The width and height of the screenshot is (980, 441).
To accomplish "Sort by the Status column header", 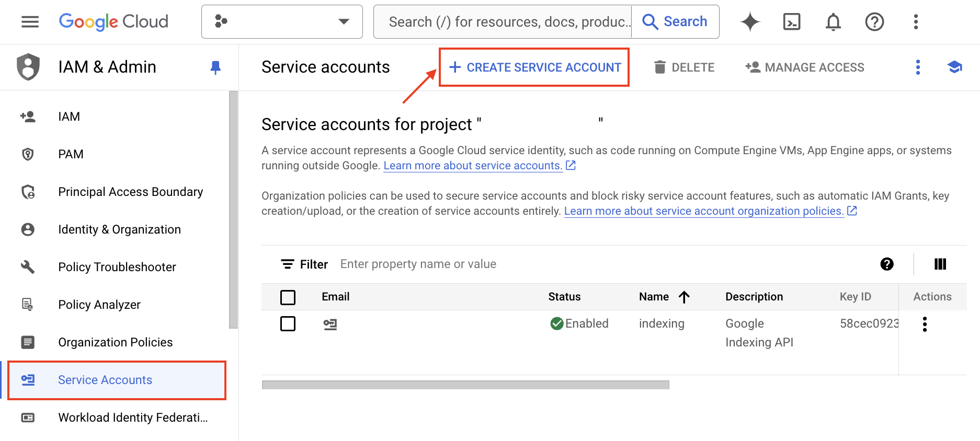I will [564, 297].
